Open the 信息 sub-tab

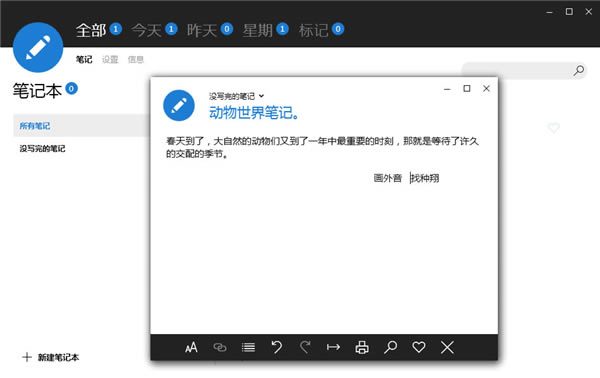[x=136, y=60]
